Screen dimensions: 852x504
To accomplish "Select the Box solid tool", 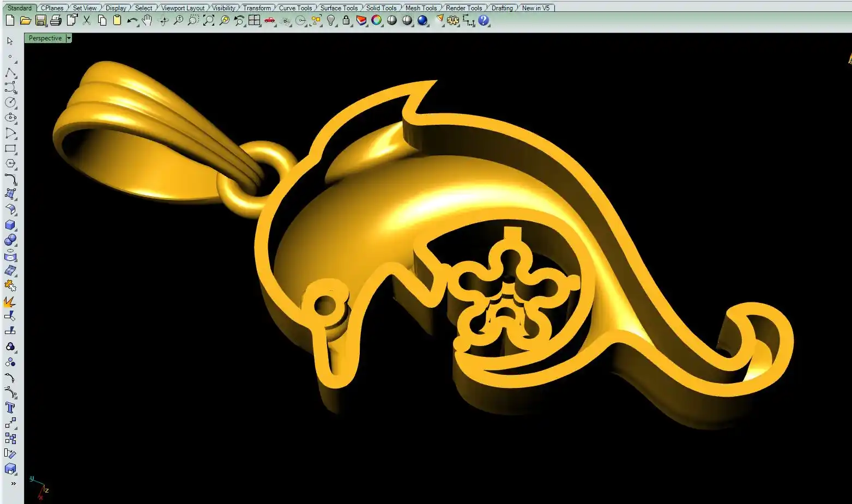I will point(10,225).
